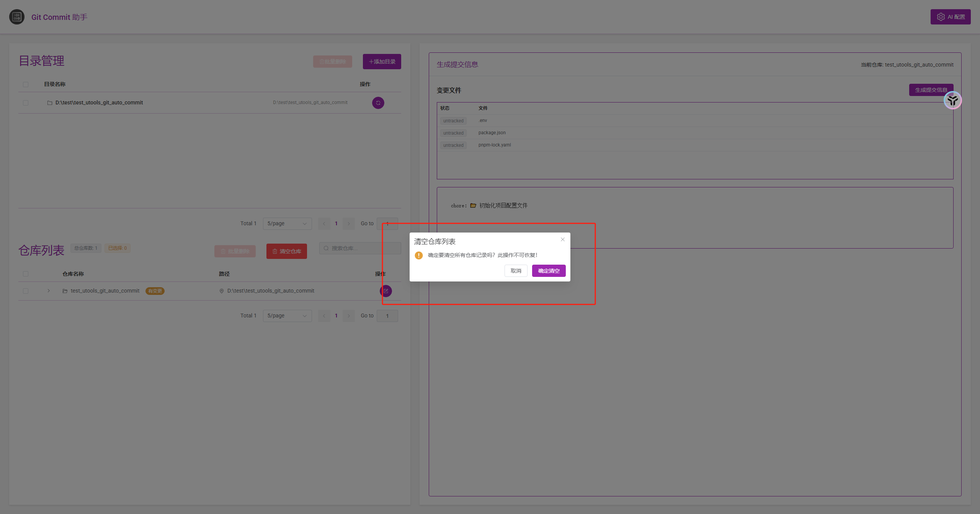
Task: Click the folder icon of the directory row
Action: click(50, 103)
